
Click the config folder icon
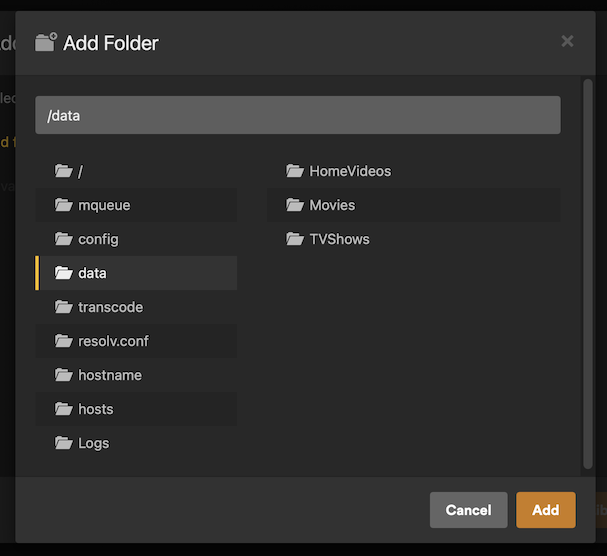(63, 239)
